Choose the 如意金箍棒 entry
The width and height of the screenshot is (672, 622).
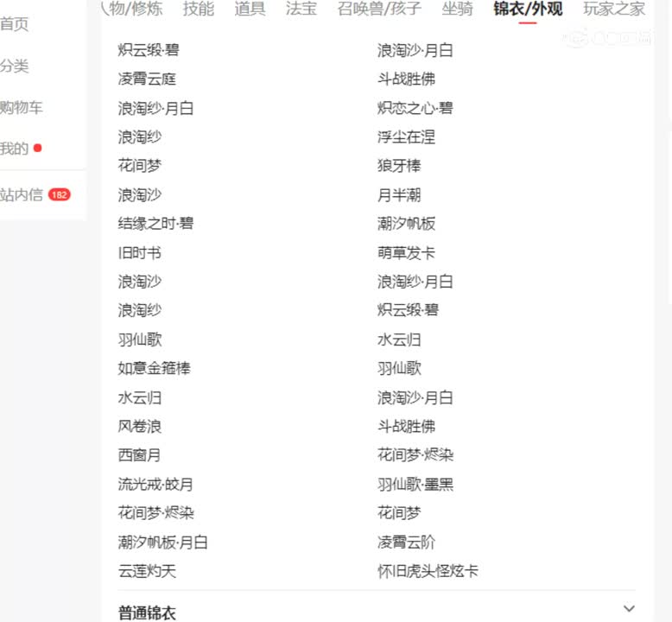(155, 368)
